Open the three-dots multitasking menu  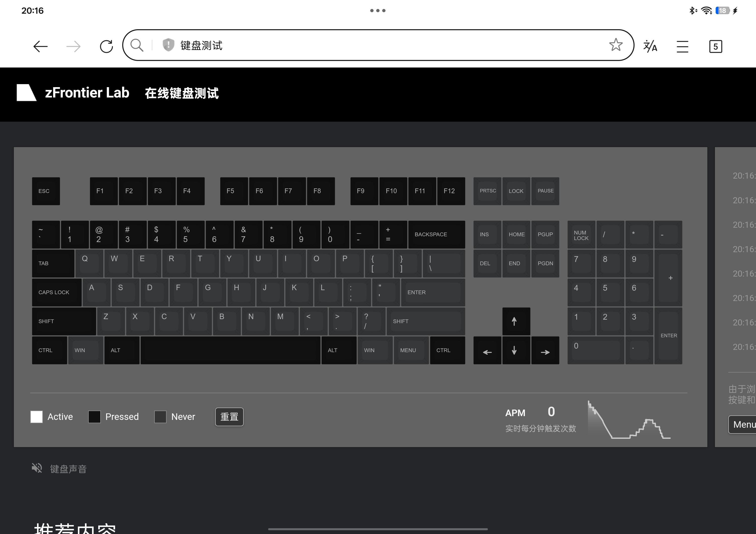378,11
